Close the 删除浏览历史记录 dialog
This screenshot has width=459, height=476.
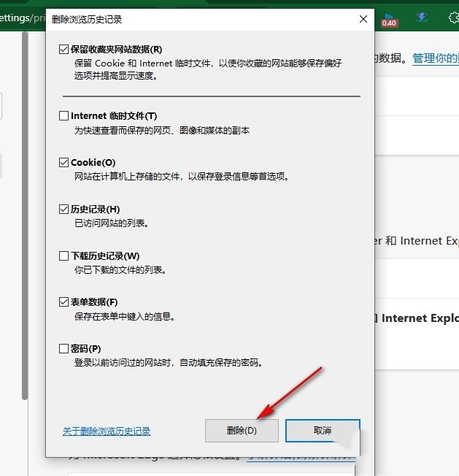[x=363, y=19]
